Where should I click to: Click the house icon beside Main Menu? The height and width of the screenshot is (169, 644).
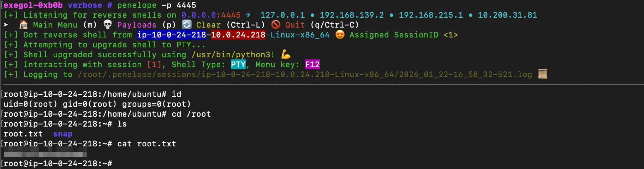coord(24,25)
